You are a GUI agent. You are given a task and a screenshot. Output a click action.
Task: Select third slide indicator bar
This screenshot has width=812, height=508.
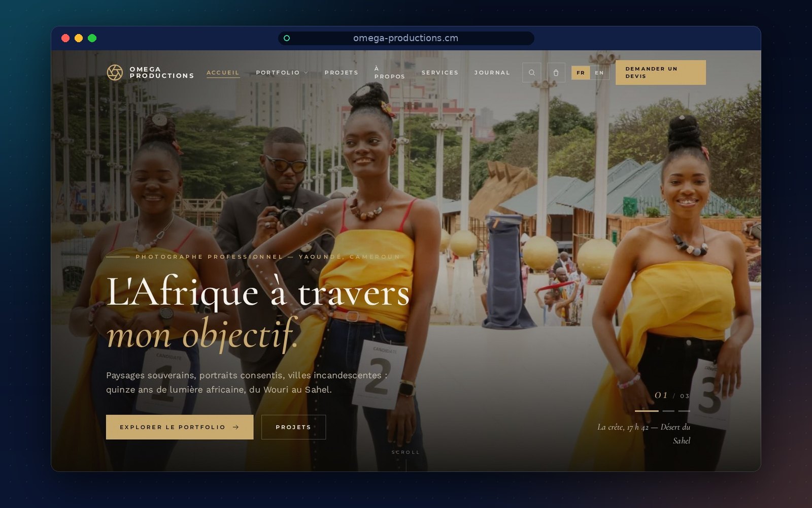click(x=684, y=411)
